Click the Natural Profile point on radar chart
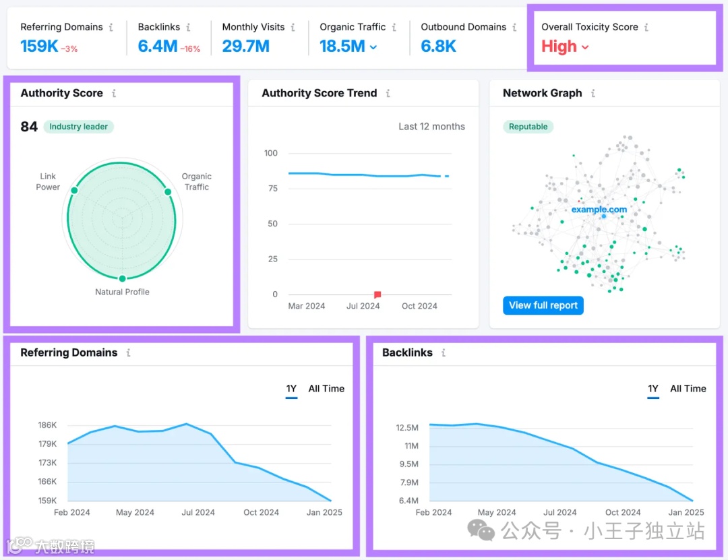This screenshot has width=728, height=560. [122, 278]
